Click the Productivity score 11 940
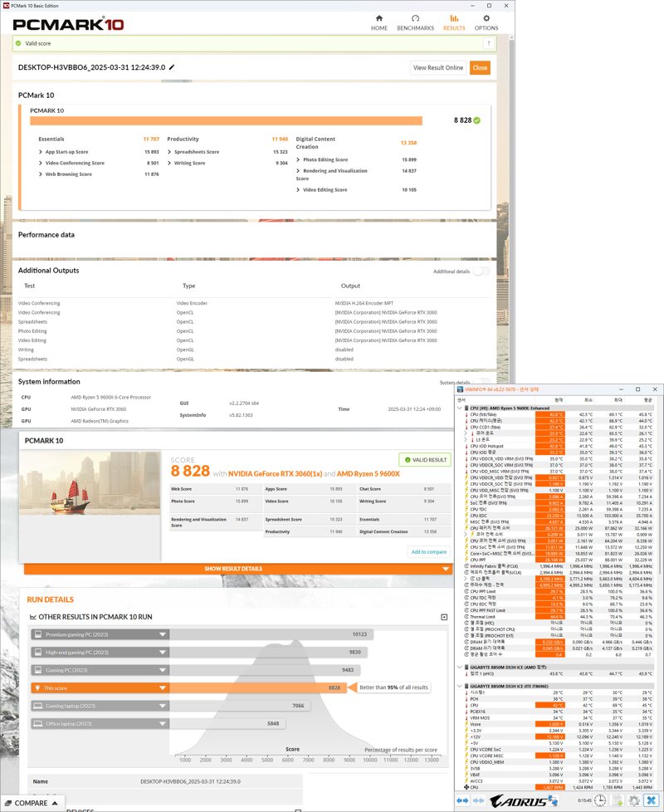 280,139
